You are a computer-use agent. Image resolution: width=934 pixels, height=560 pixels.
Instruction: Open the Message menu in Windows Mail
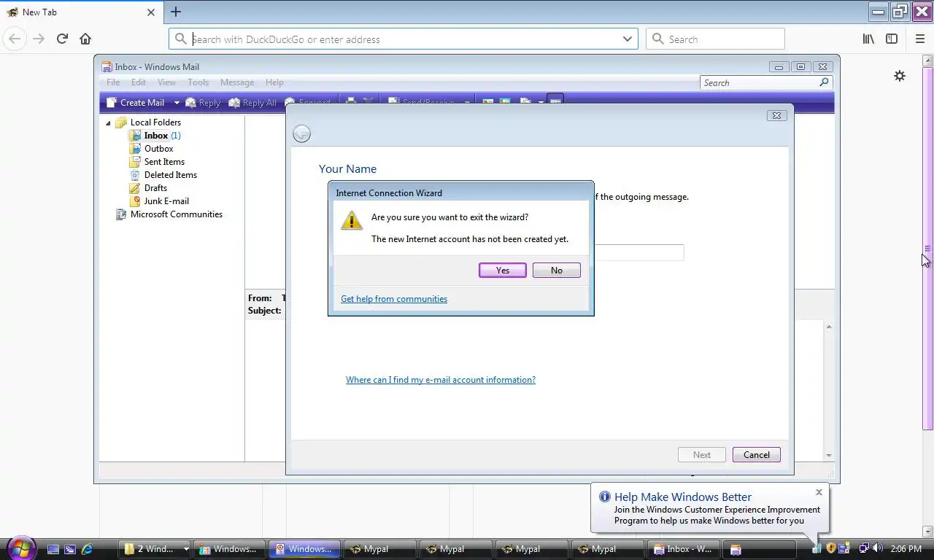[237, 82]
